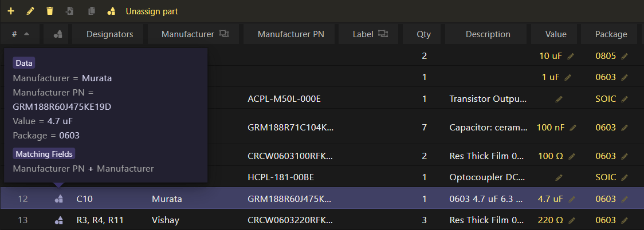Click the add new row plus icon
644x230 pixels.
click(11, 11)
